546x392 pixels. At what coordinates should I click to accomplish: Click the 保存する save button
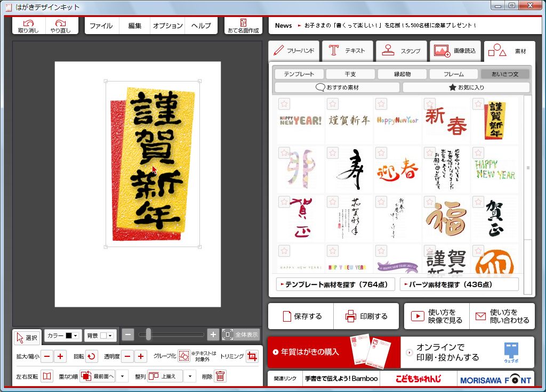[x=301, y=316]
